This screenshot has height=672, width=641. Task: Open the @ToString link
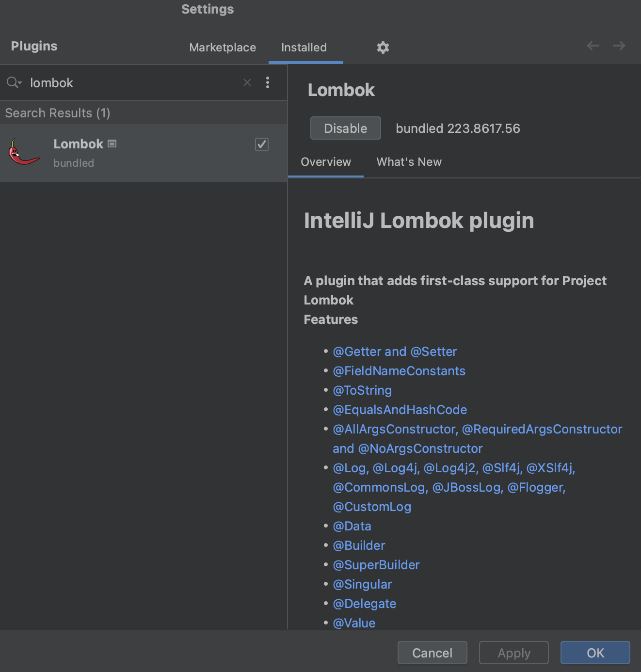362,390
